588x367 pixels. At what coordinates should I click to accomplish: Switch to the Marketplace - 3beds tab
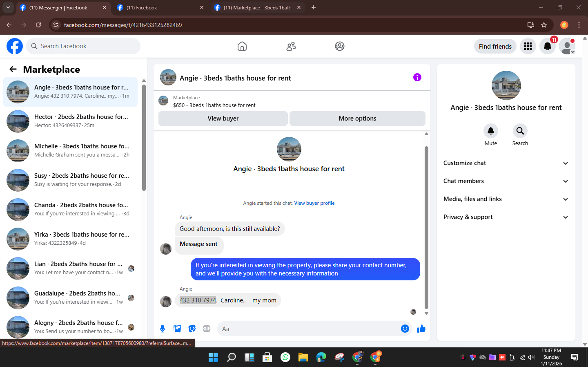pos(257,7)
